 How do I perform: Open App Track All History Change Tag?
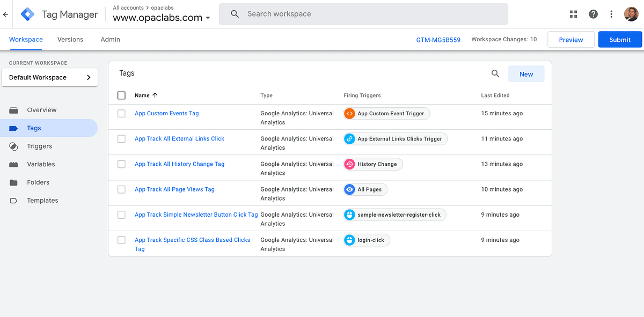click(x=180, y=164)
